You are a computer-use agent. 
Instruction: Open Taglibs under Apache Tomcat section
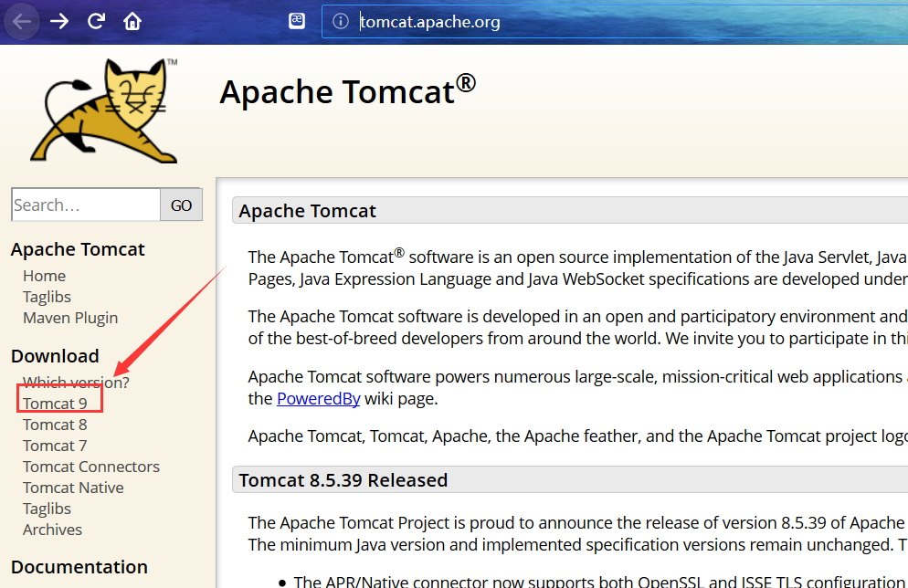pyautogui.click(x=47, y=297)
